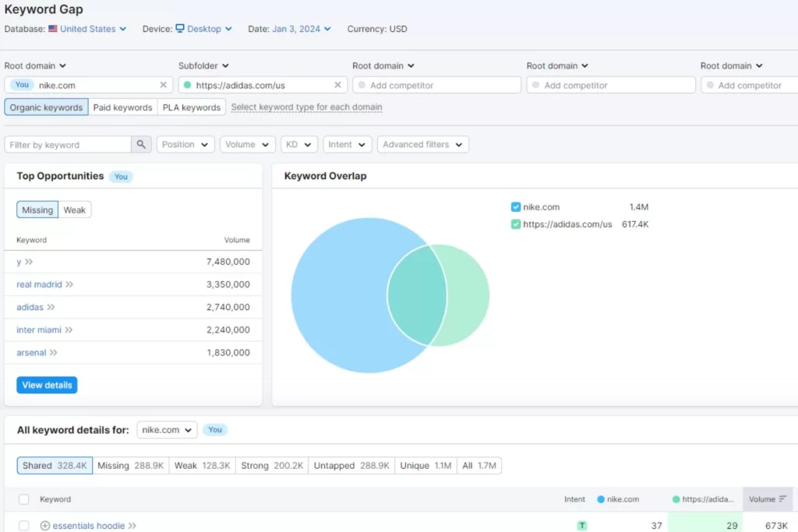The width and height of the screenshot is (798, 532).
Task: Open the Date dropdown showing Jan 3, 2024
Action: (300, 28)
